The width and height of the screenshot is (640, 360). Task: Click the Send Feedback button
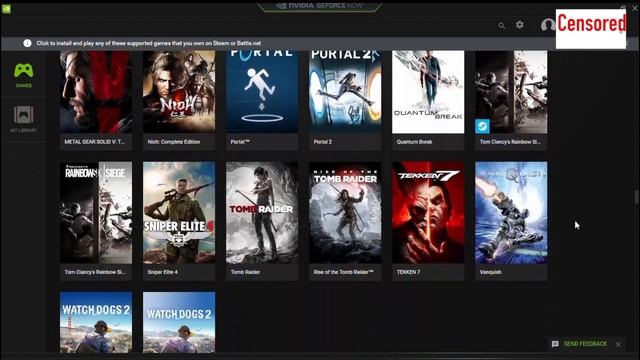(585, 344)
